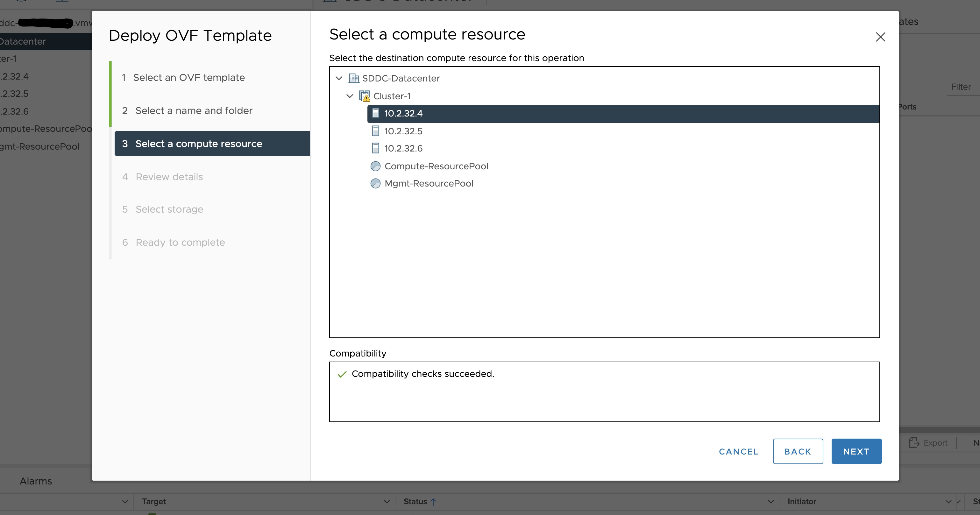Click the host icon for 10.2.32.6
This screenshot has height=515, width=980.
tap(375, 148)
